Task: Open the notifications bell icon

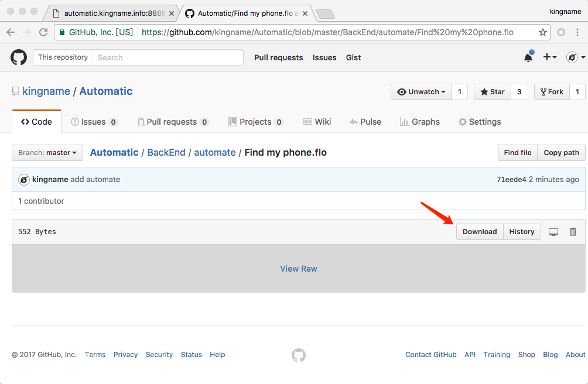Action: pos(528,57)
